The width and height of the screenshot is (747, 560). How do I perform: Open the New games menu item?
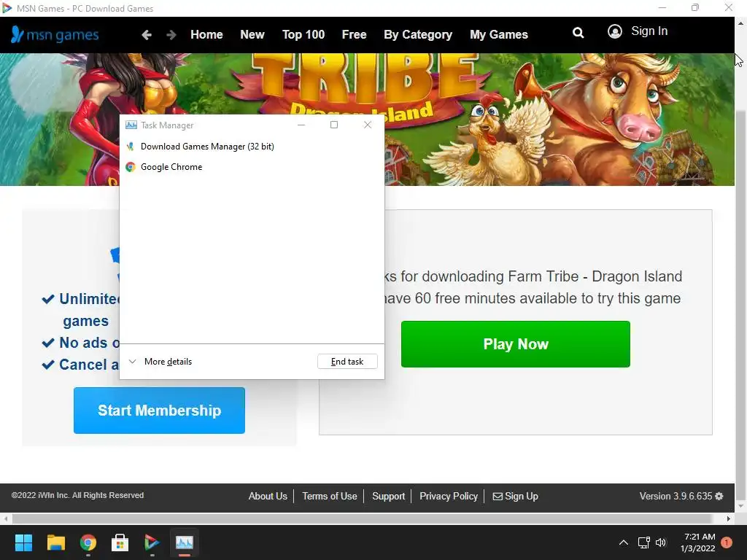(252, 35)
